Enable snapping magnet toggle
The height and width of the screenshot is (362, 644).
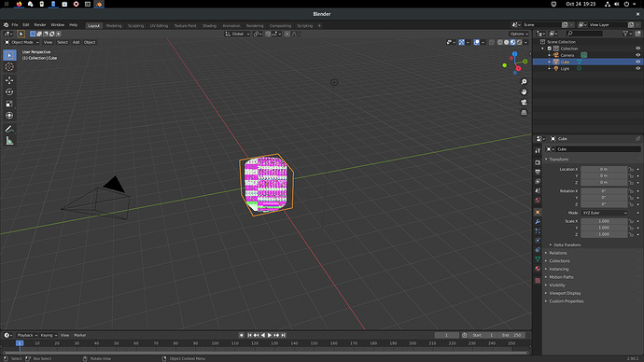pyautogui.click(x=268, y=35)
